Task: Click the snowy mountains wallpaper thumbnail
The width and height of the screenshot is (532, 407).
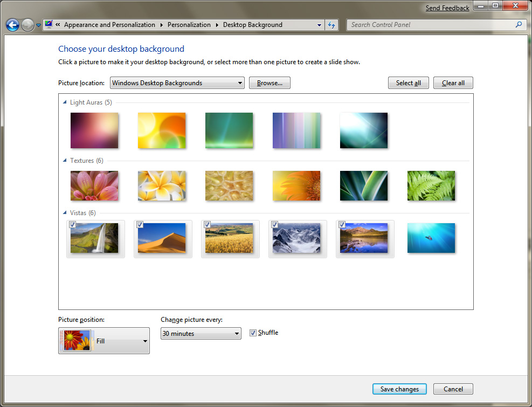Action: tap(296, 238)
